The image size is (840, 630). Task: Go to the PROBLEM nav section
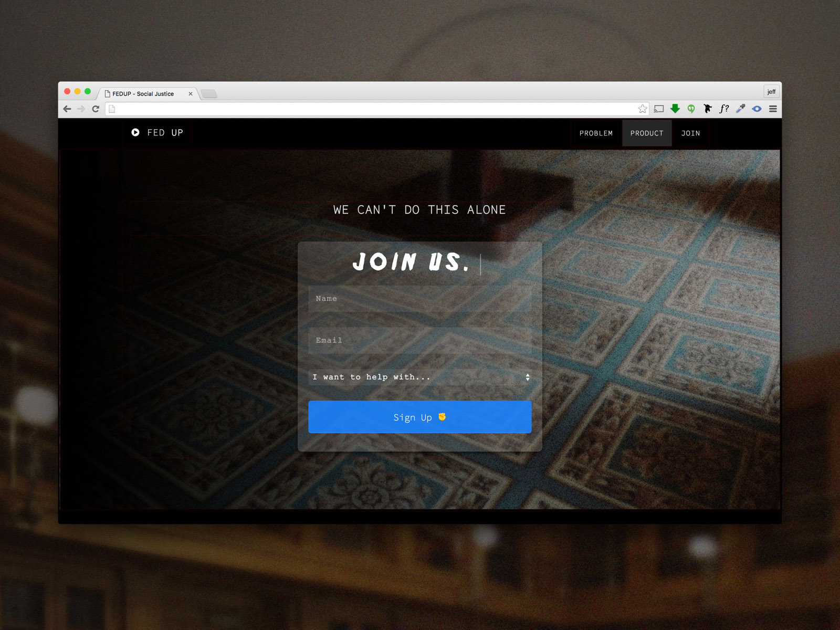click(x=596, y=133)
